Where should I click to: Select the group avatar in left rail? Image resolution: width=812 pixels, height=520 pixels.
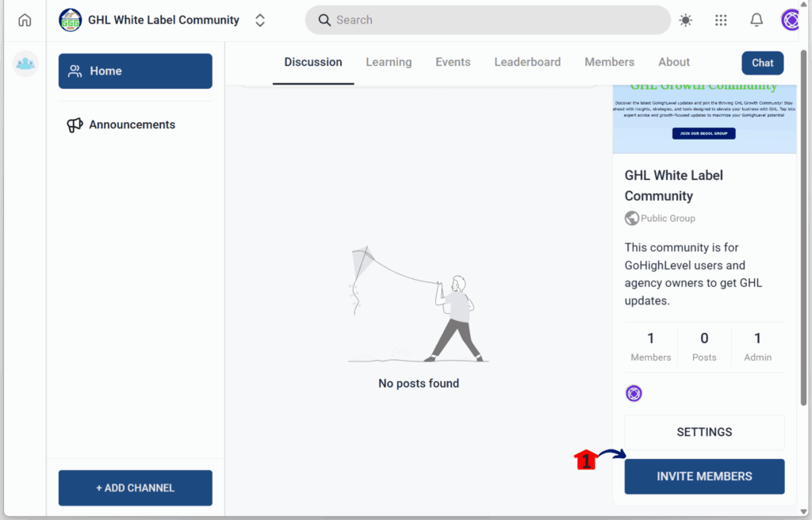25,63
